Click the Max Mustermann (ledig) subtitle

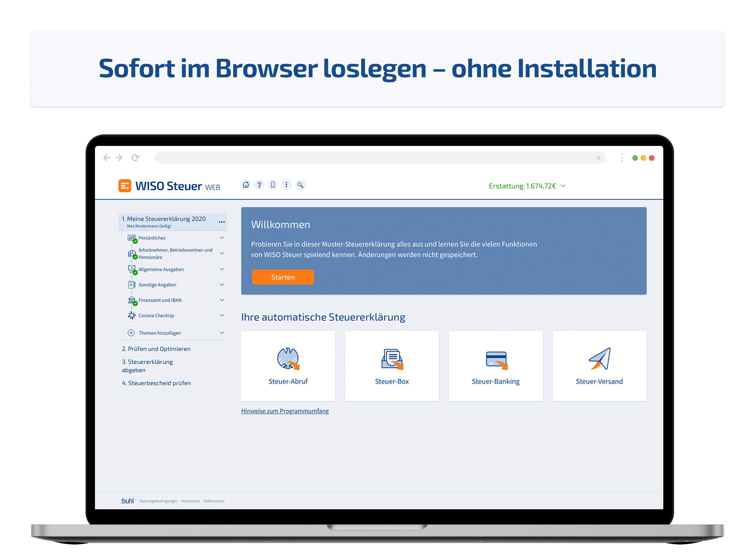tap(149, 226)
